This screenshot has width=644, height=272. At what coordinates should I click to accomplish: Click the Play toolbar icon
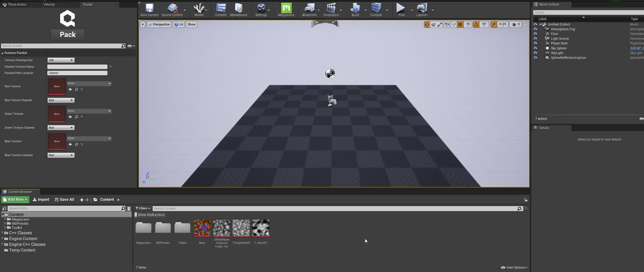tap(401, 8)
